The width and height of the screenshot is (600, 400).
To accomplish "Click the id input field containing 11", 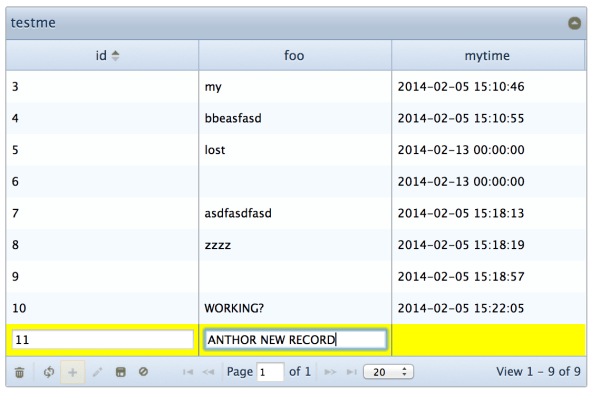I will (x=101, y=339).
